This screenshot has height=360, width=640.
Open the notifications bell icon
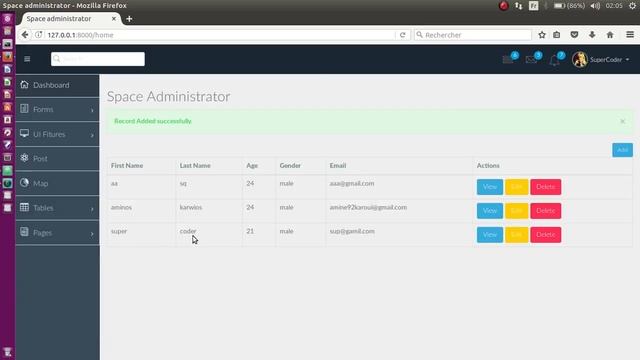554,60
